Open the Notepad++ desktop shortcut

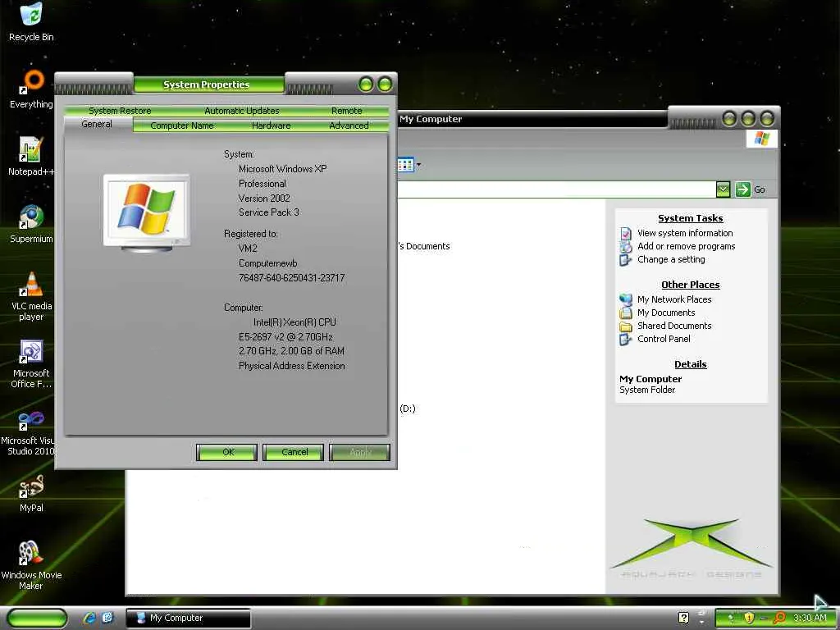tap(31, 156)
